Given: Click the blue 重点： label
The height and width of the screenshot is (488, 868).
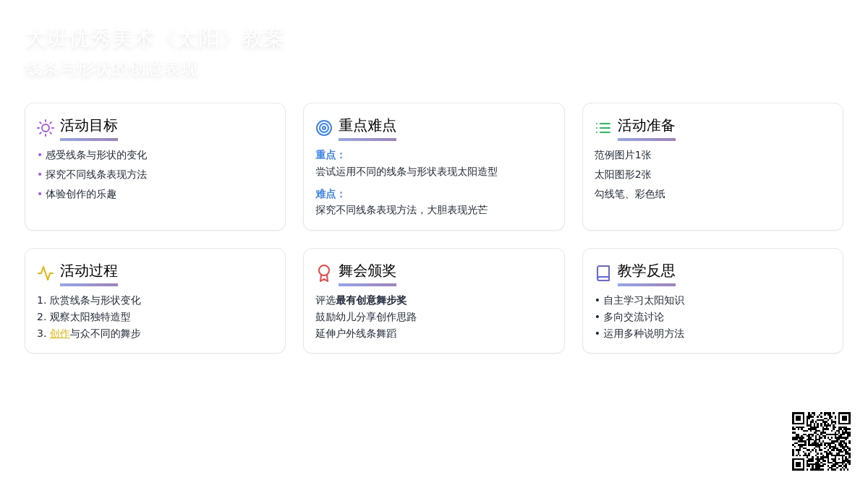Looking at the screenshot, I should (331, 155).
